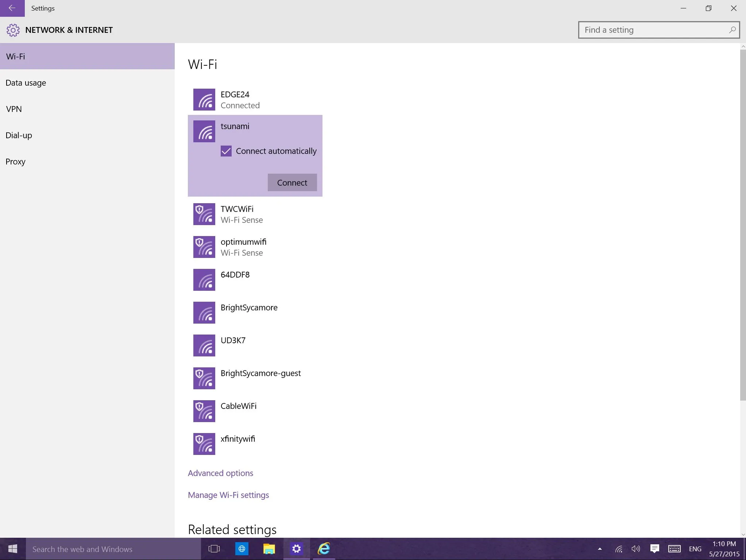Click the xfinitywifi network icon

[205, 444]
